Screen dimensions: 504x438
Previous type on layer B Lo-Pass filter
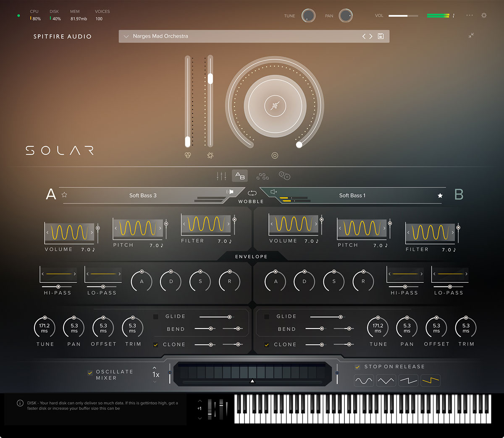[x=434, y=274]
